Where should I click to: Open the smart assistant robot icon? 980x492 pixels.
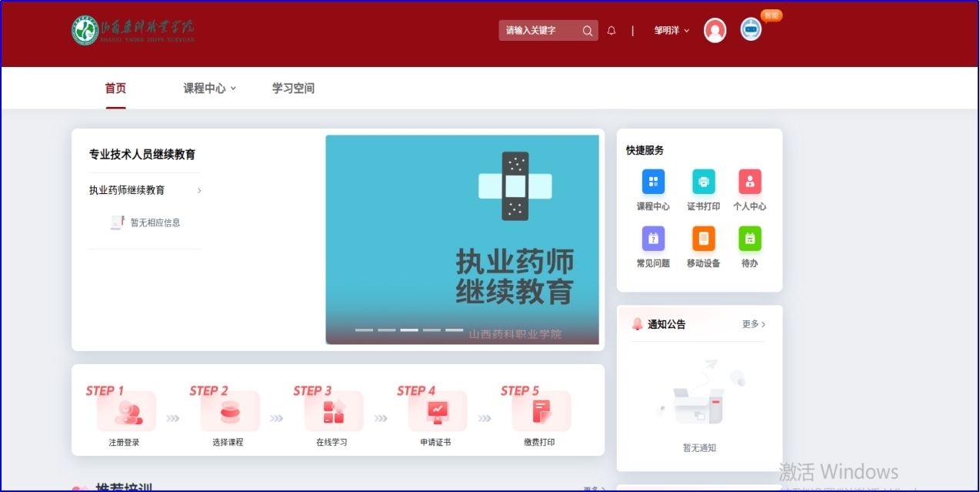point(751,29)
